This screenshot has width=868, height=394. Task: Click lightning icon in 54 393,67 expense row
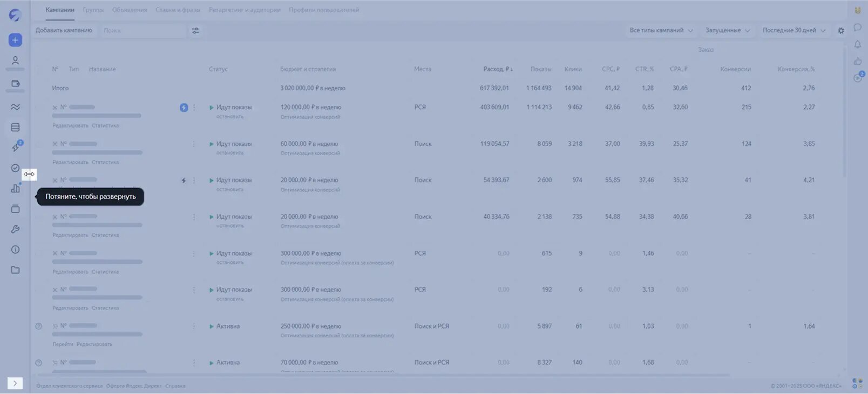point(184,181)
